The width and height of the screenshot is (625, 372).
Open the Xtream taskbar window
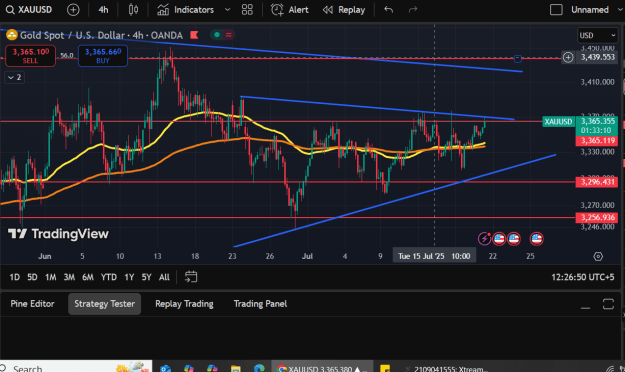[446, 368]
